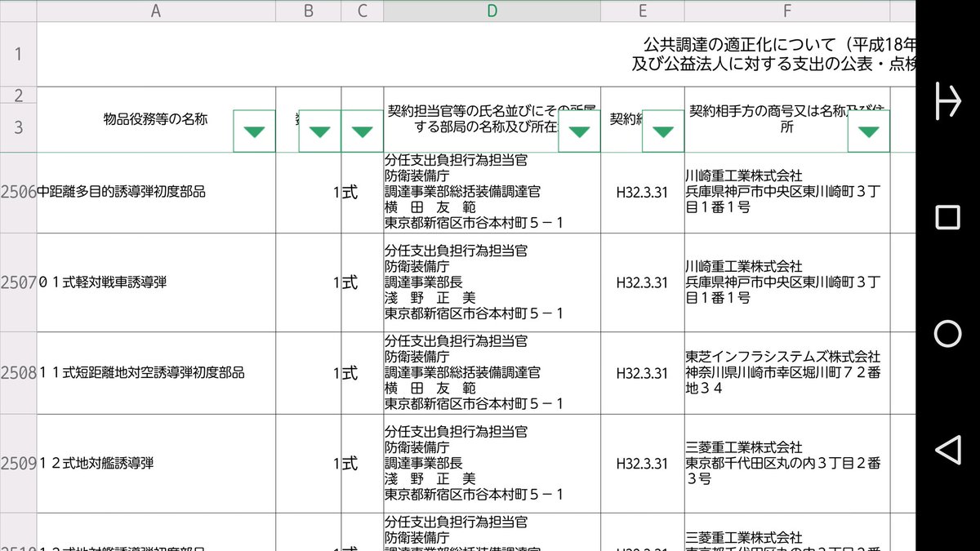Select quantity 1 cell in row 2507
Image resolution: width=980 pixels, height=551 pixels.
click(x=309, y=282)
